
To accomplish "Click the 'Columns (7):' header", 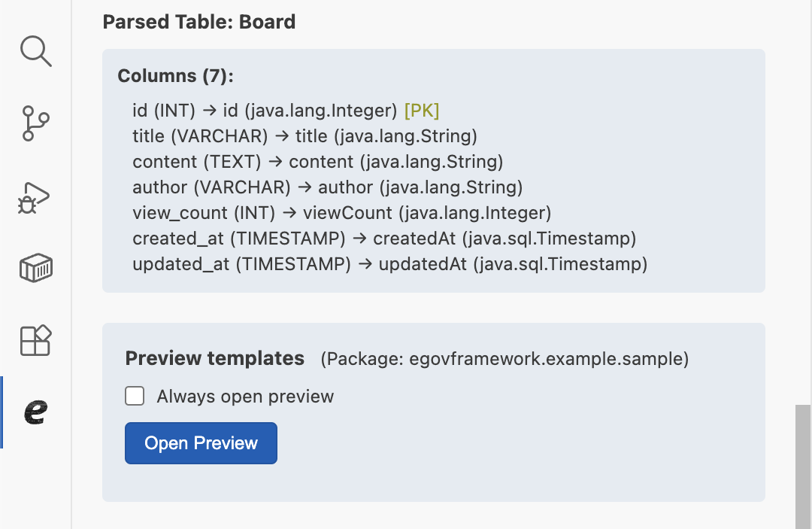I will coord(175,76).
